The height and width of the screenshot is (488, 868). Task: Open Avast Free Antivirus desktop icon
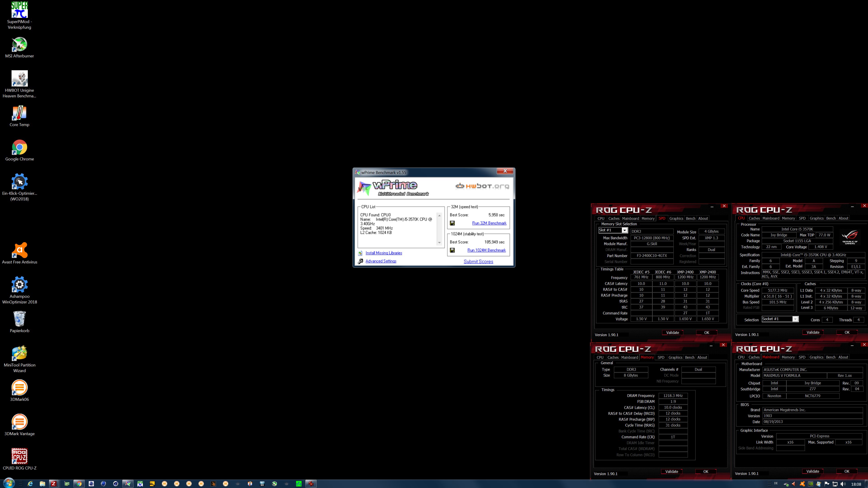(19, 253)
